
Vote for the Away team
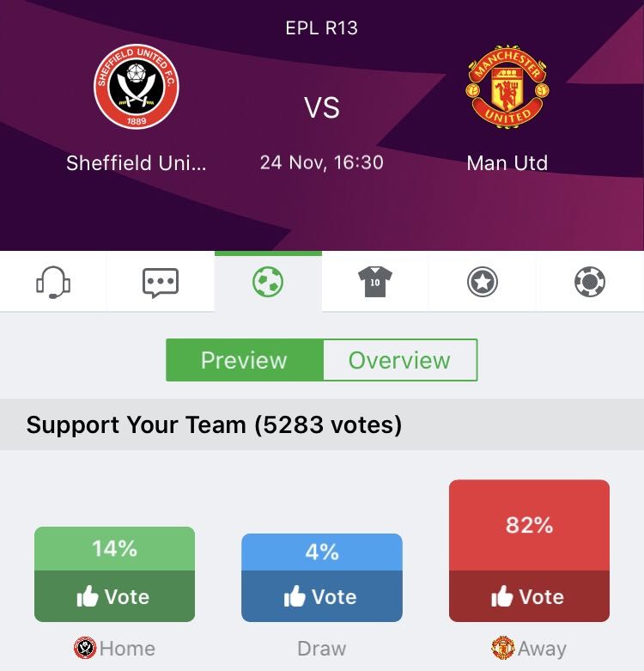(x=529, y=597)
